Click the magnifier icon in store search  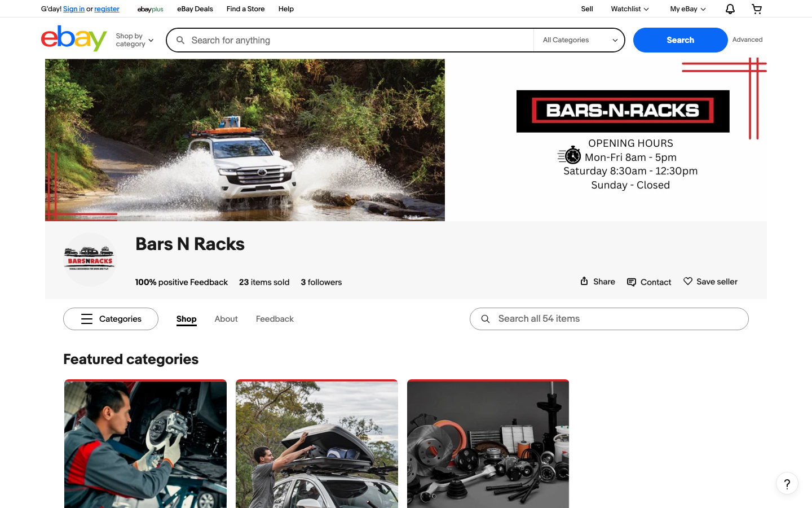pyautogui.click(x=486, y=319)
